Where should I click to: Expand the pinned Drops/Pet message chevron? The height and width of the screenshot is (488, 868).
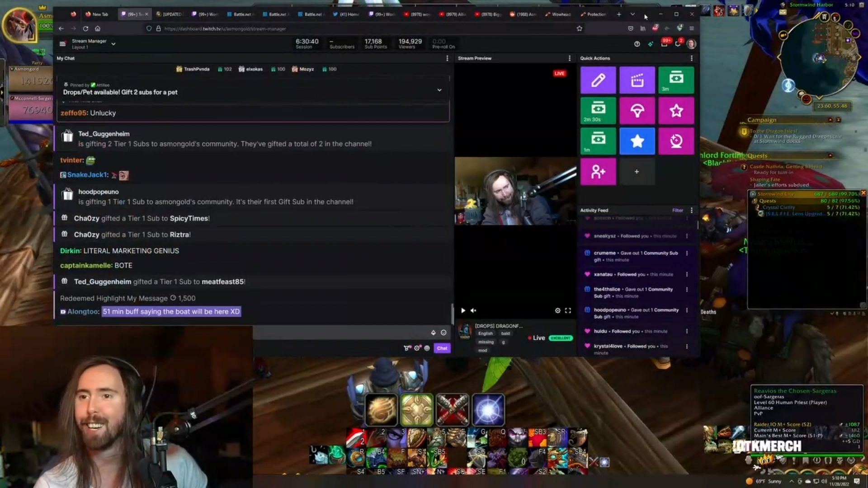click(439, 90)
